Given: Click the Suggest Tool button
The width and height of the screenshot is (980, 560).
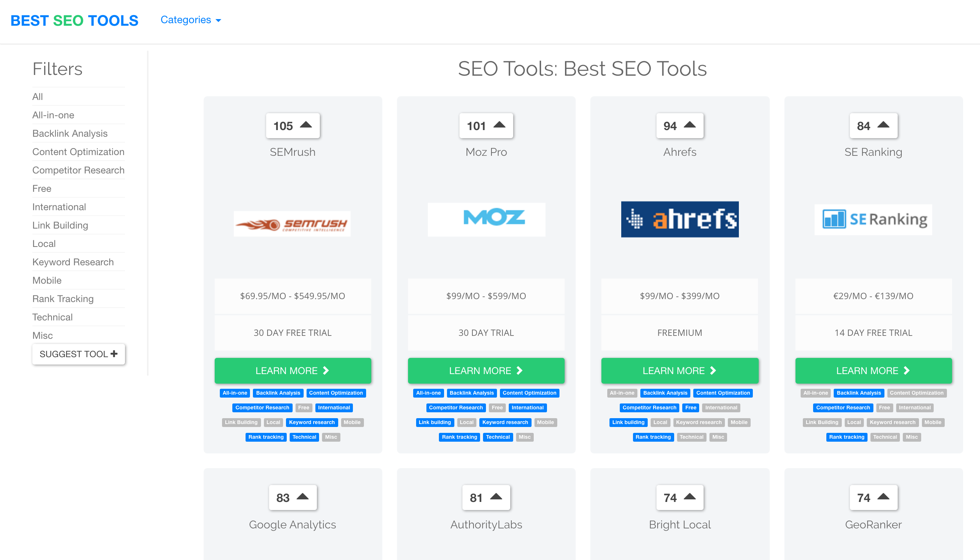Looking at the screenshot, I should pyautogui.click(x=79, y=354).
